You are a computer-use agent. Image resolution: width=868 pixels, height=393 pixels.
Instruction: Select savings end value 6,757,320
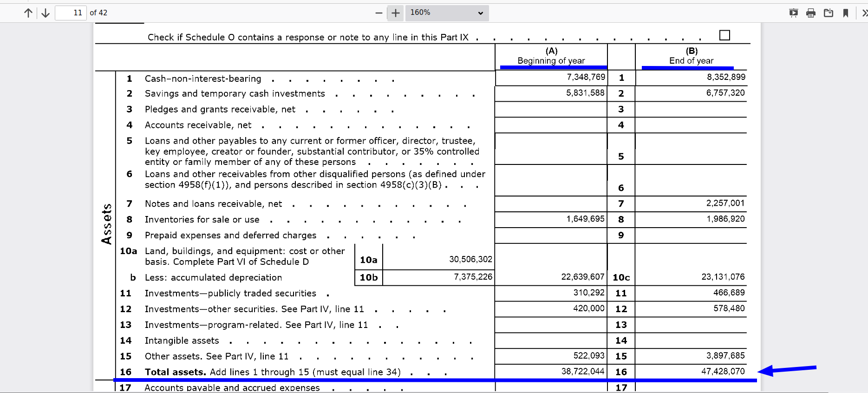725,93
